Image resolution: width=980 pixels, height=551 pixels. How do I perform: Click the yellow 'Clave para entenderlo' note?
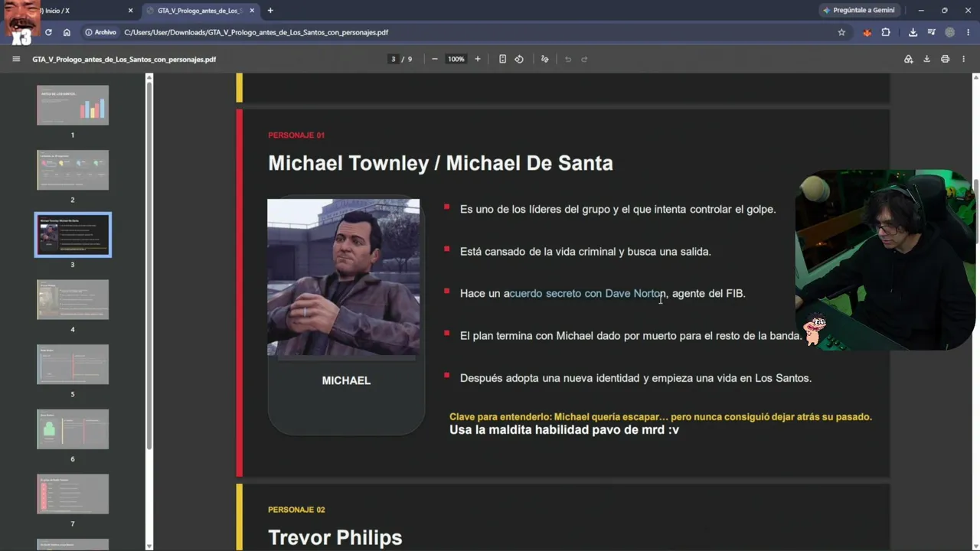[661, 417]
